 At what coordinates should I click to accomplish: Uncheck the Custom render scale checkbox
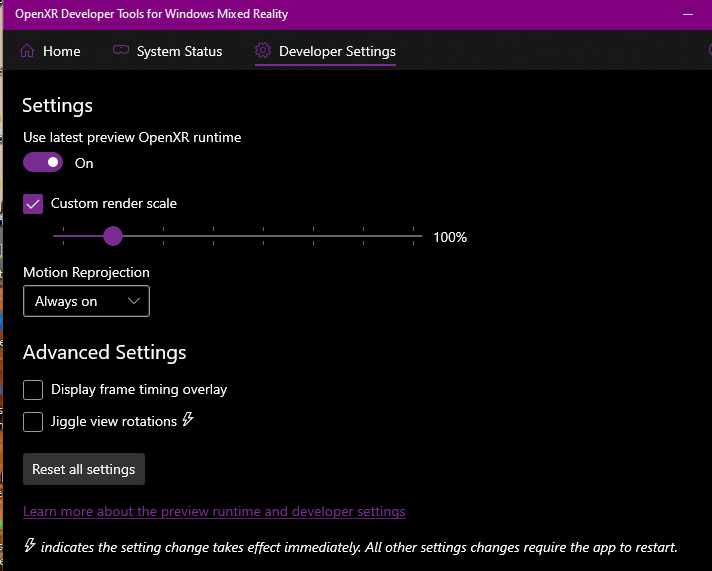33,204
